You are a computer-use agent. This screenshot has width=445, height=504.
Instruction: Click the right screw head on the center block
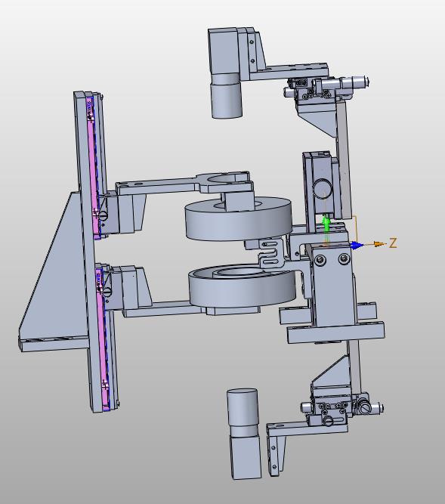pyautogui.click(x=344, y=258)
